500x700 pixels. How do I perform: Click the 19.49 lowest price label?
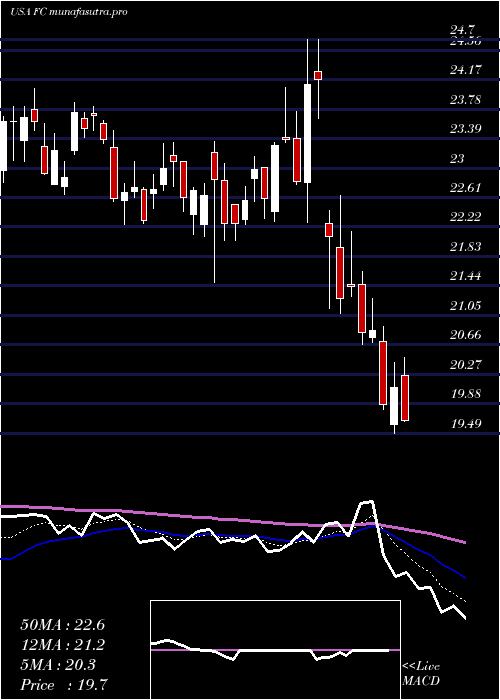[x=466, y=423]
